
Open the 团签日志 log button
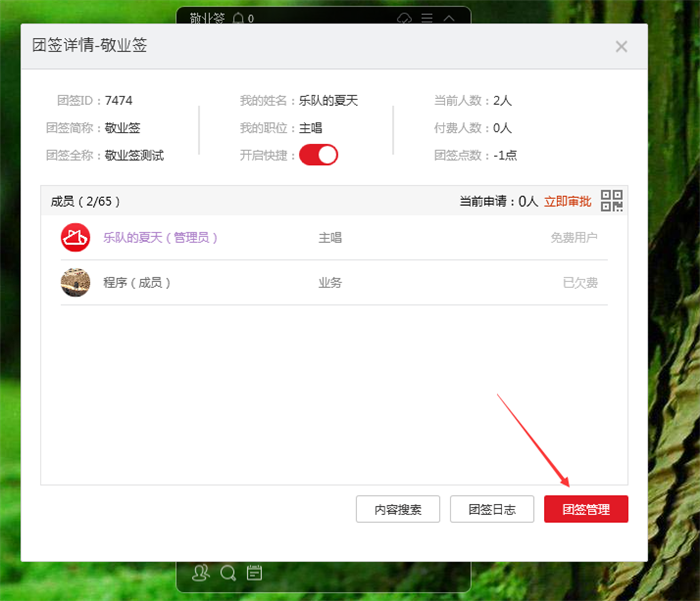click(492, 509)
